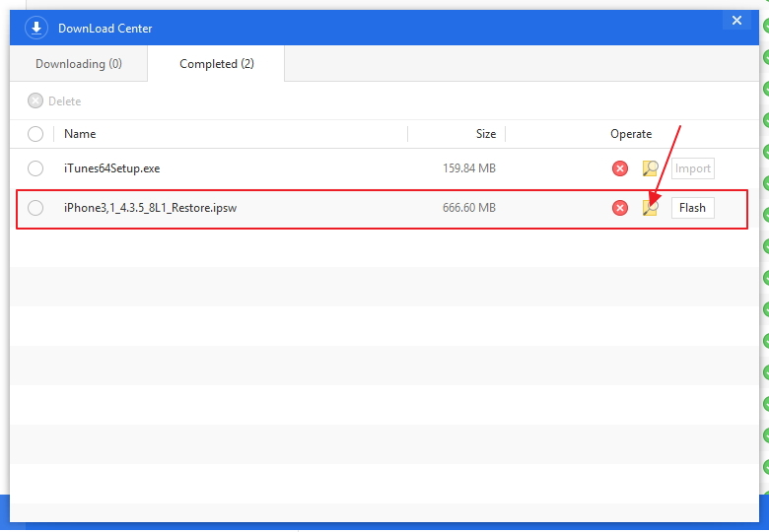This screenshot has width=769, height=532.
Task: Click the Delete label in toolbar
Action: pos(64,101)
